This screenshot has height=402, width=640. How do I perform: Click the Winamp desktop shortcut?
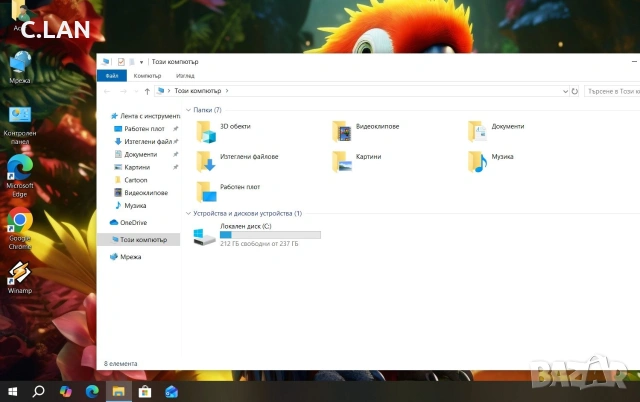point(20,278)
